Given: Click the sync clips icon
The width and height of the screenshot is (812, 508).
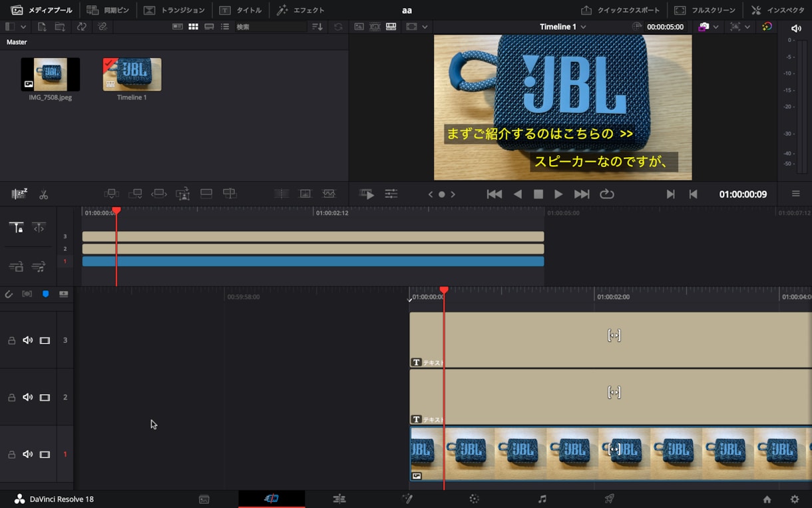Looking at the screenshot, I should point(81,27).
